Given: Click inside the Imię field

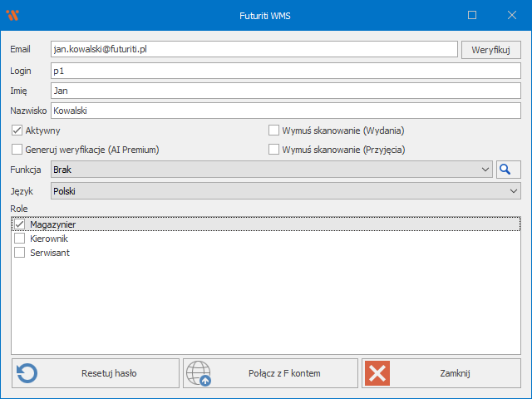Looking at the screenshot, I should click(284, 90).
